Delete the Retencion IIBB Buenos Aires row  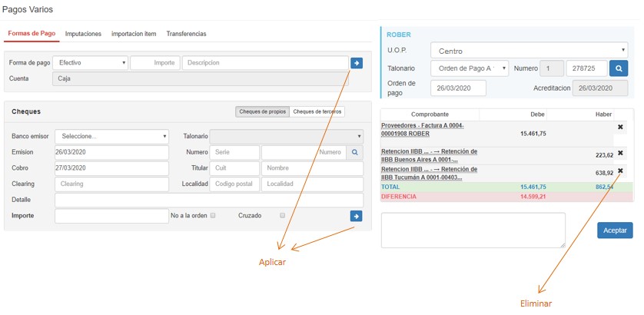coord(620,153)
